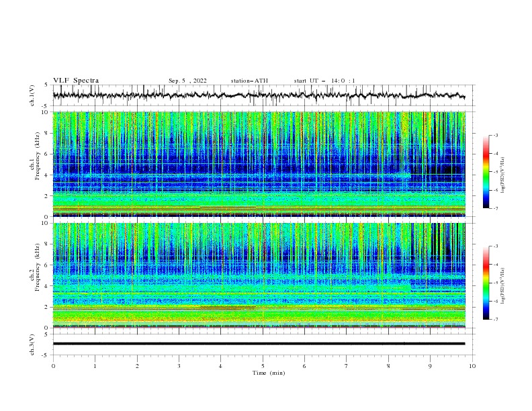The height and width of the screenshot is (411, 532).
Task: Click time axis tick label '3'
Action: tap(179, 366)
